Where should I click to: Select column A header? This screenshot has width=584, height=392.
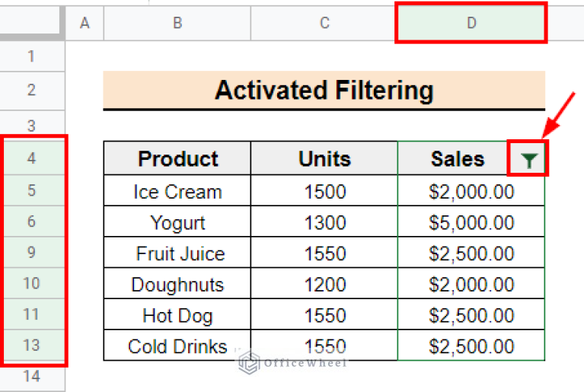(x=85, y=23)
